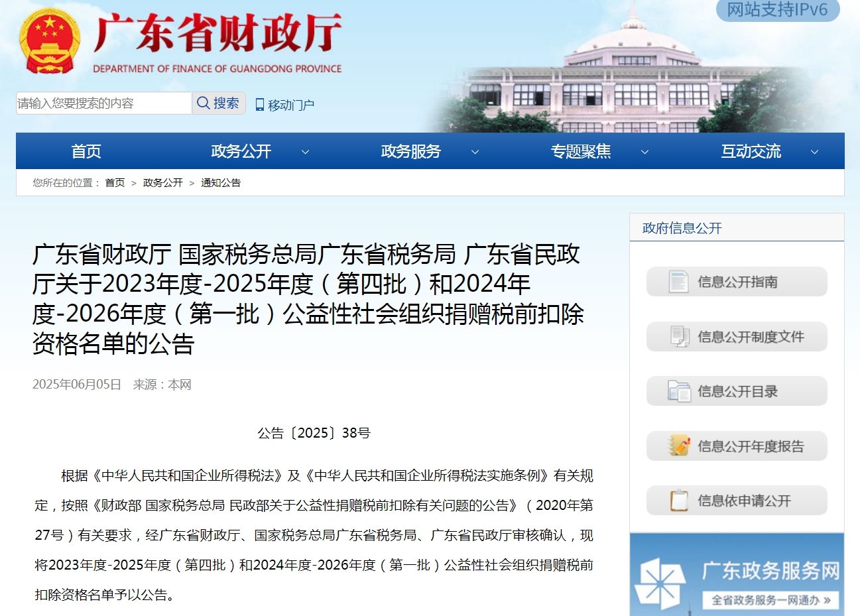This screenshot has height=616, width=860.
Task: Go to 首页 in main navigation bar
Action: click(x=86, y=152)
